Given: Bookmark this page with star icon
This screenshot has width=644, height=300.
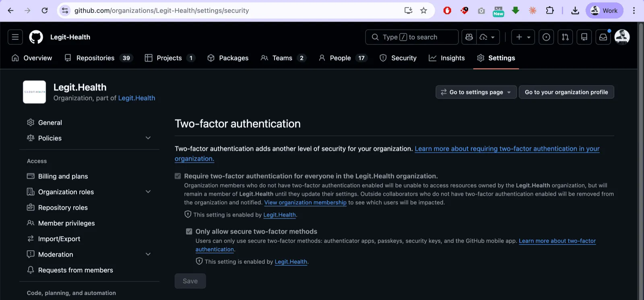Looking at the screenshot, I should pos(423,10).
